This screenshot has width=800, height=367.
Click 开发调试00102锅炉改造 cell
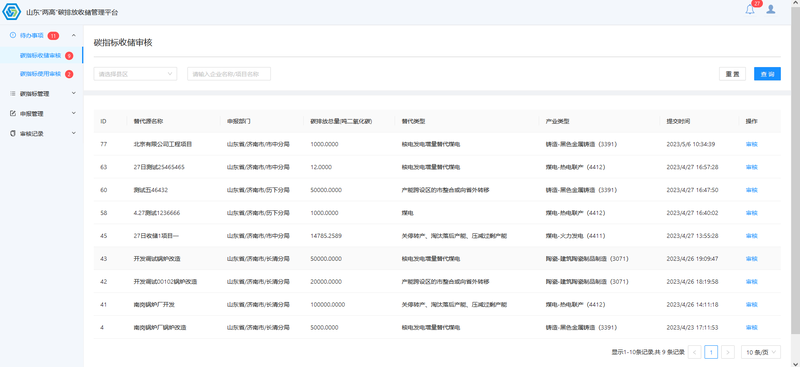[x=165, y=282]
